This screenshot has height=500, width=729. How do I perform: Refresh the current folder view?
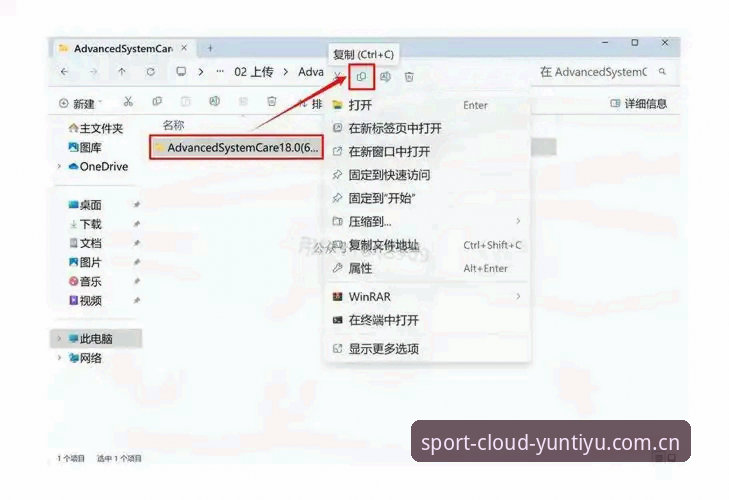pyautogui.click(x=151, y=72)
